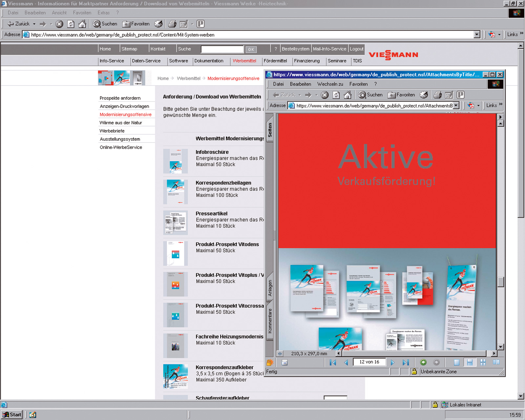The image size is (525, 420).
Task: Select single page layout in PDF viewer
Action: (x=456, y=362)
